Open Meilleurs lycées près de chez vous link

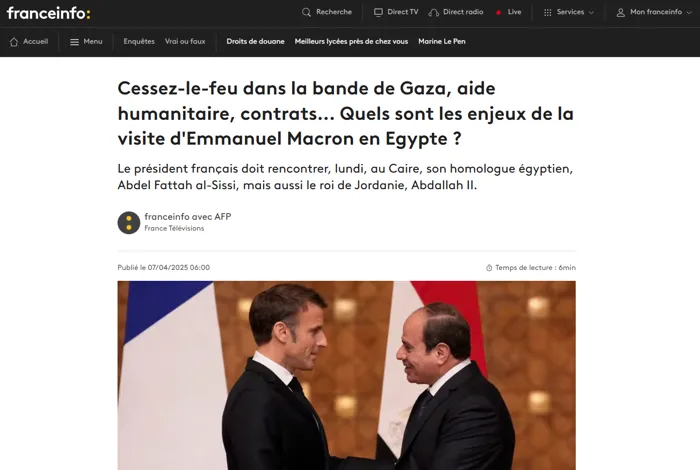[x=351, y=42]
